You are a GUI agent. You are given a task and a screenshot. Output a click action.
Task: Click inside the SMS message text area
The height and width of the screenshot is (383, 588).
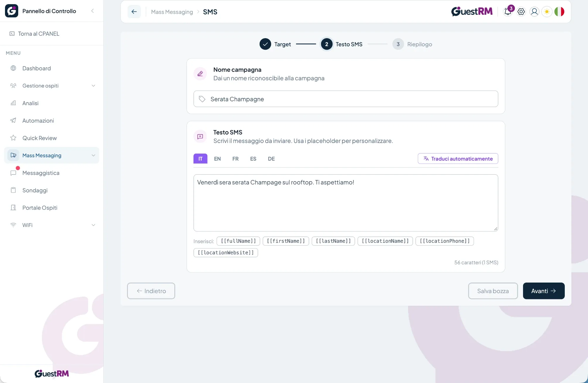(x=345, y=203)
